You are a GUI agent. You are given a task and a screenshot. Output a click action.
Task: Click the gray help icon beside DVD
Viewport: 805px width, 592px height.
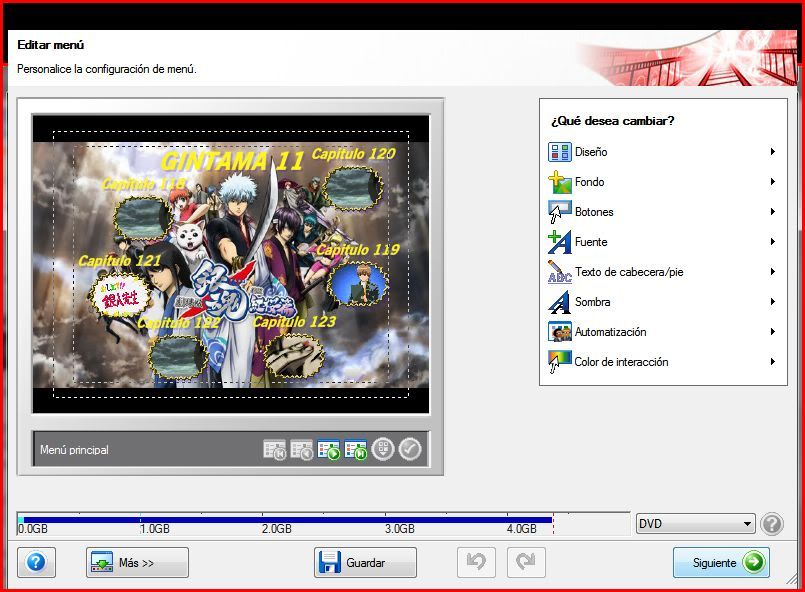(x=772, y=524)
